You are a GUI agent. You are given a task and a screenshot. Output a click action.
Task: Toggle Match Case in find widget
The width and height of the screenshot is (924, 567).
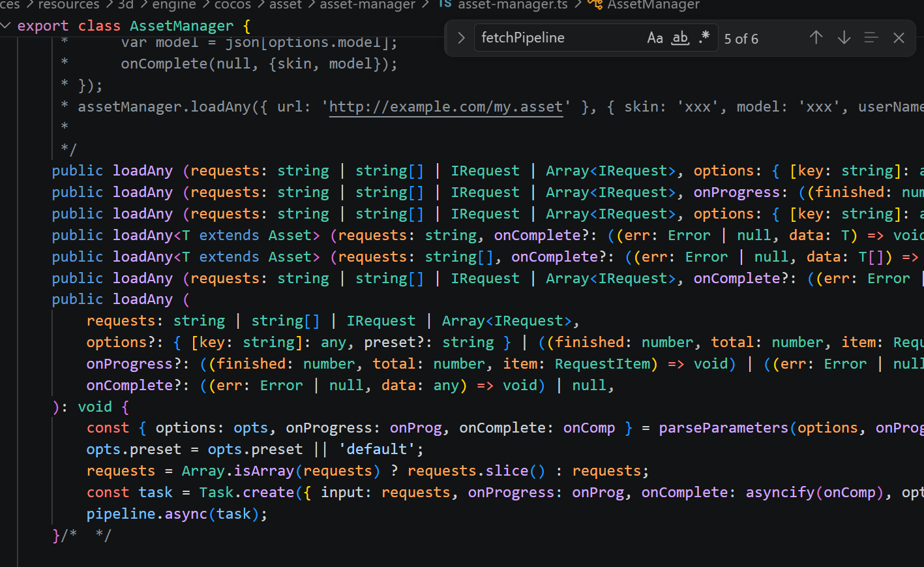click(x=655, y=38)
